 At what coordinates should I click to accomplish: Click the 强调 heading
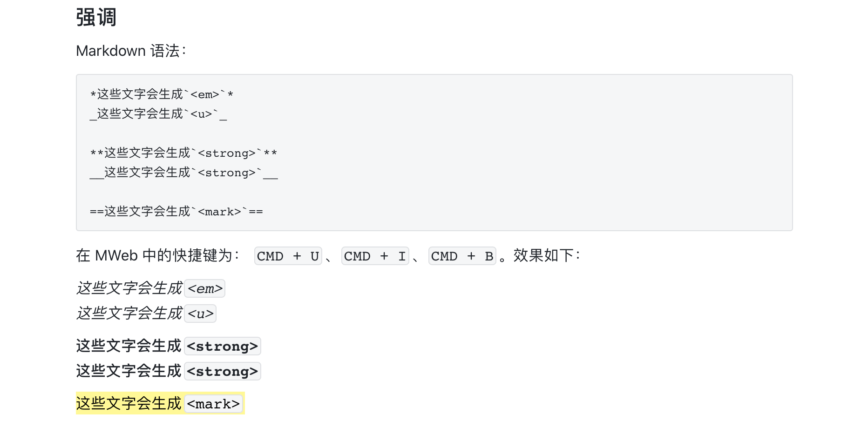[x=96, y=18]
